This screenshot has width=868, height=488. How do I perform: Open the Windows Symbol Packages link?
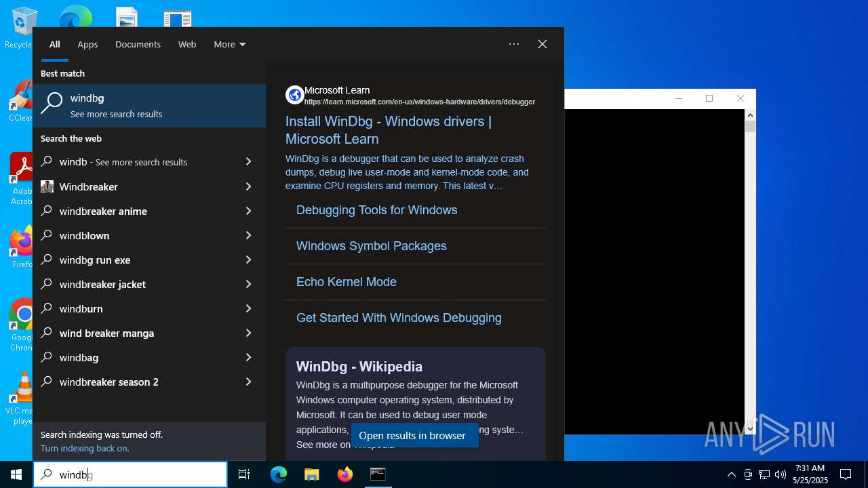click(x=371, y=246)
